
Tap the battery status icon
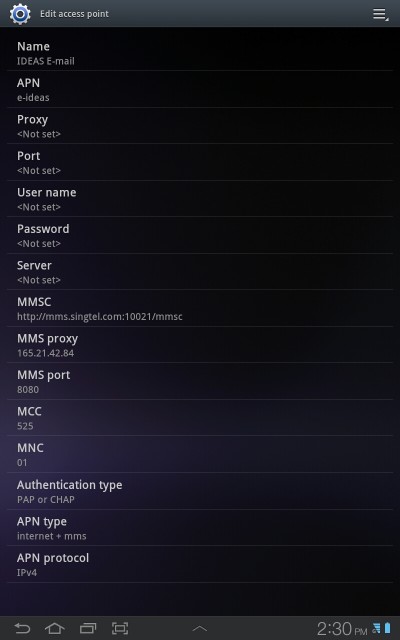387,628
